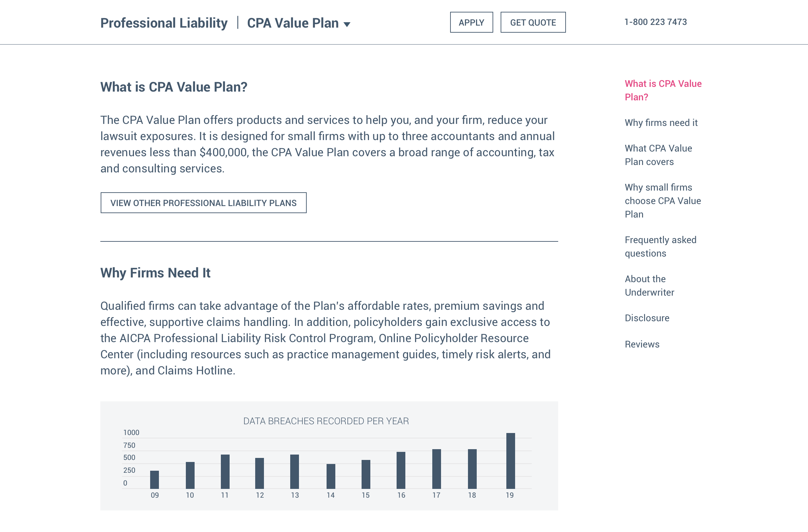Screen dimensions: 808x532
Task: Go to the Disclosure section
Action: click(x=647, y=318)
